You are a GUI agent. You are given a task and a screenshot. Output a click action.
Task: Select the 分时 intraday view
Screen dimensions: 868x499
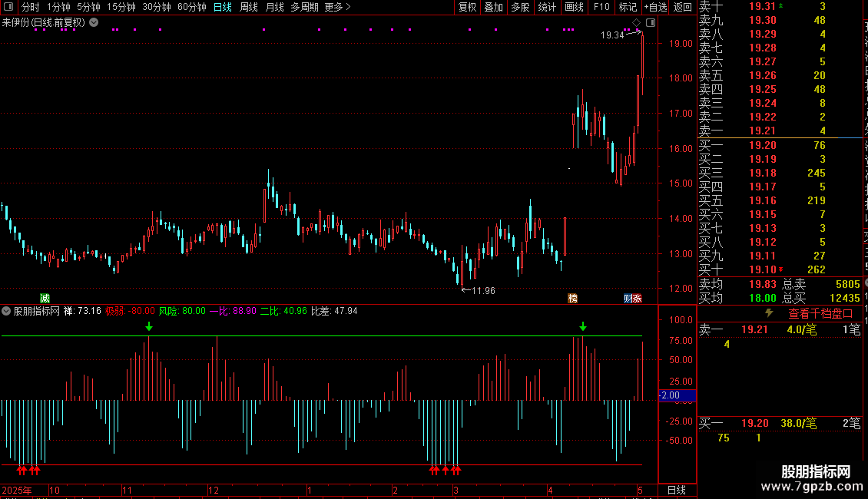(x=31, y=7)
